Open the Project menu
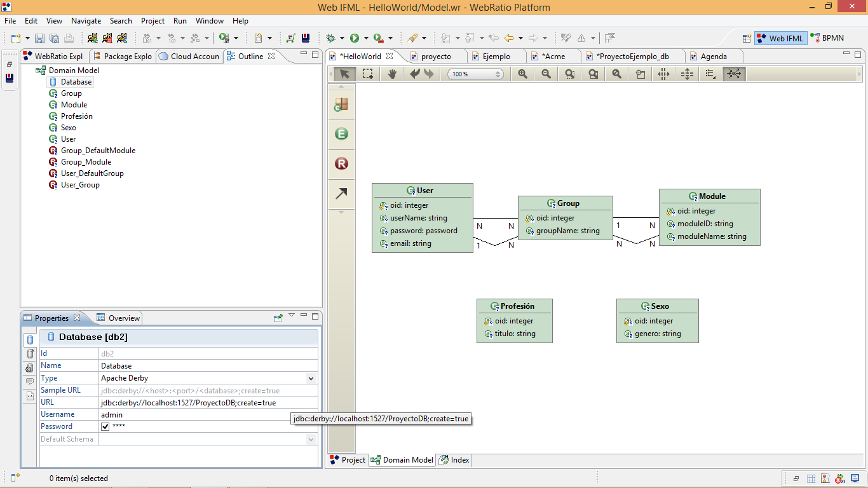This screenshot has height=488, width=868. tap(153, 21)
